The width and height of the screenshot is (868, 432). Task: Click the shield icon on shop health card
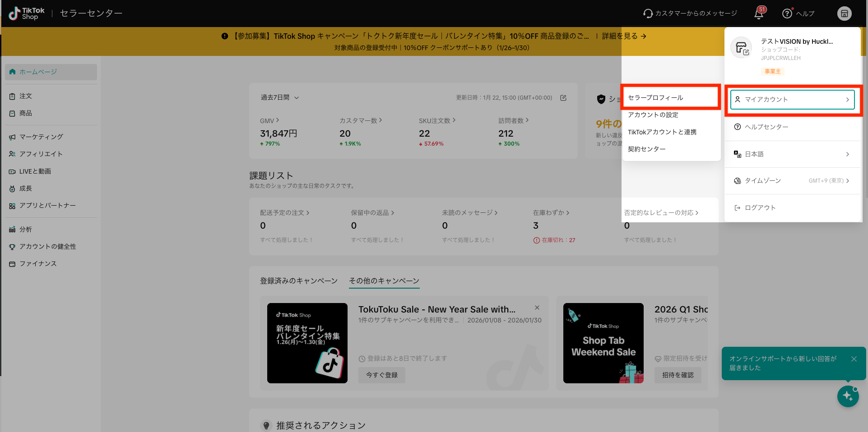[x=601, y=99]
